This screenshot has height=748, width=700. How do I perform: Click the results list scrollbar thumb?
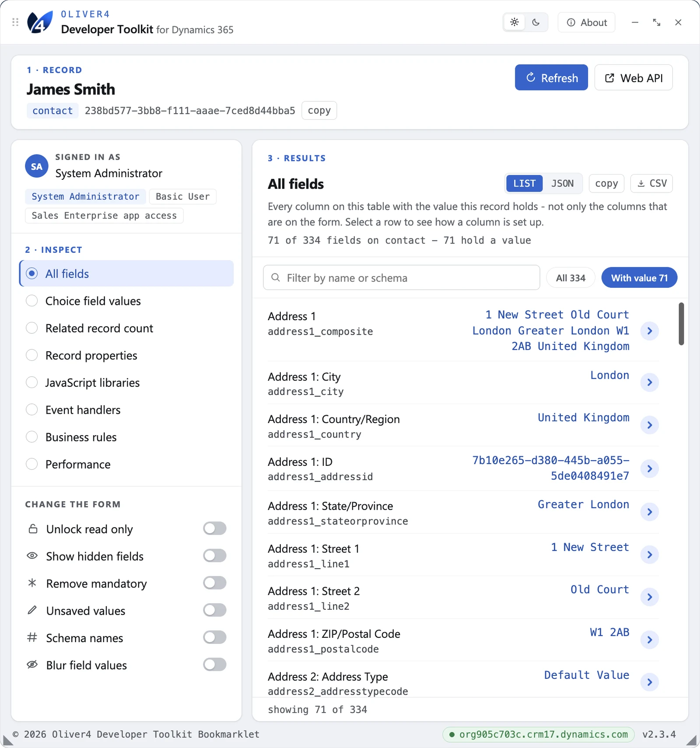click(681, 324)
